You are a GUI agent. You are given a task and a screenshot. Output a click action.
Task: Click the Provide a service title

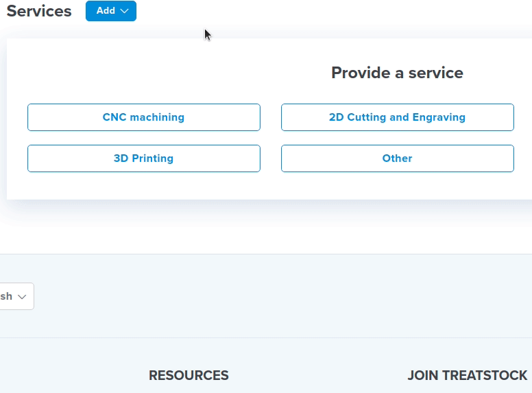click(397, 73)
